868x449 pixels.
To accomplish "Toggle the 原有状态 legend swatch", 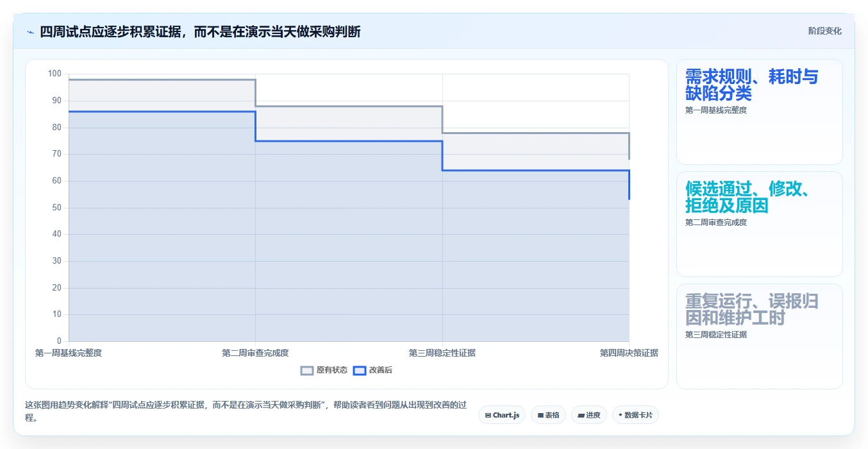I will (x=307, y=370).
